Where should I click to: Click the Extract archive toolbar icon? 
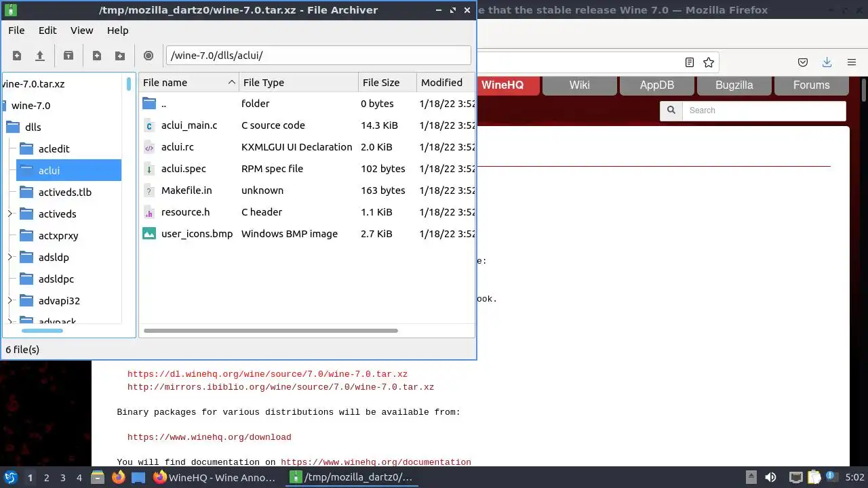(x=68, y=56)
